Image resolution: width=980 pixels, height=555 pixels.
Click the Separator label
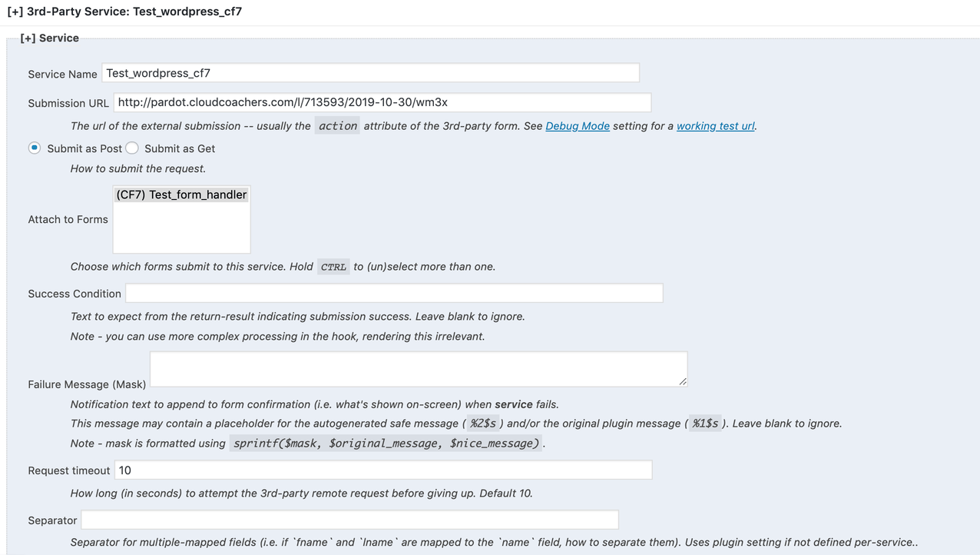(52, 520)
